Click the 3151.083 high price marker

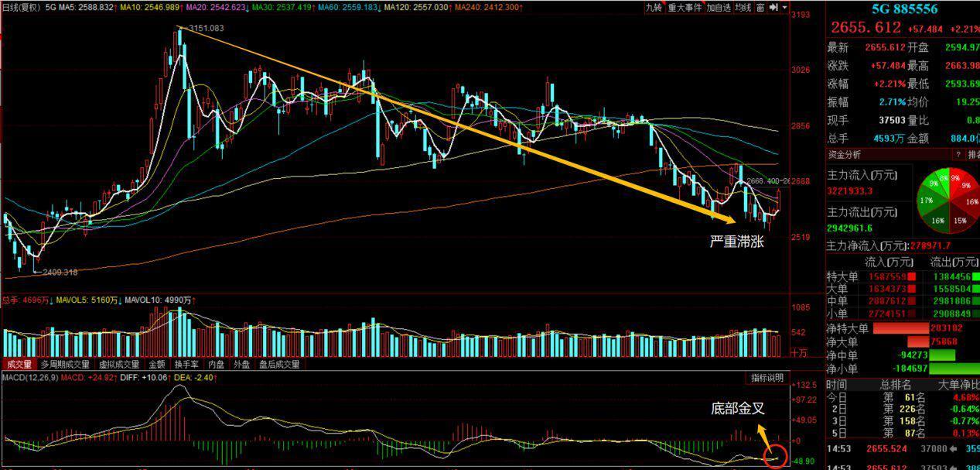click(x=206, y=29)
